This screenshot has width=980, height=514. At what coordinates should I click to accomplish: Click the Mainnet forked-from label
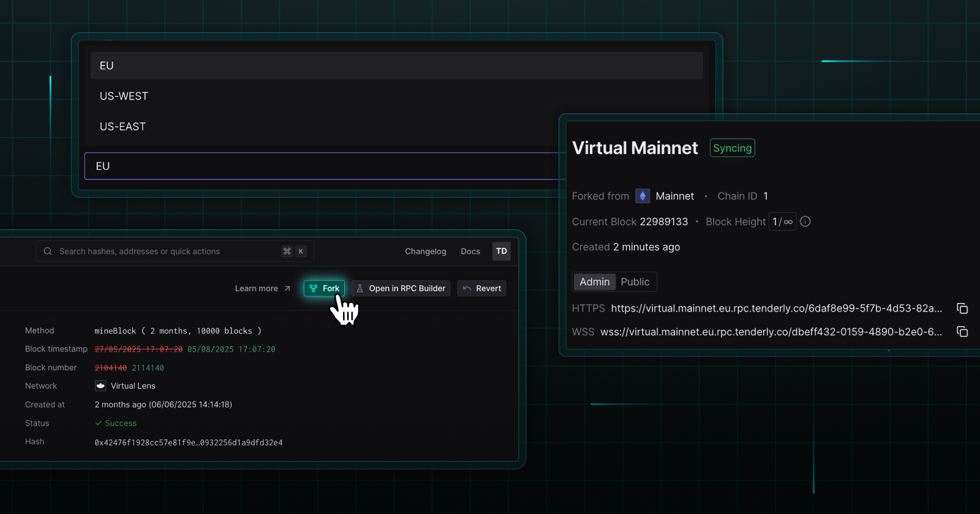(x=675, y=196)
